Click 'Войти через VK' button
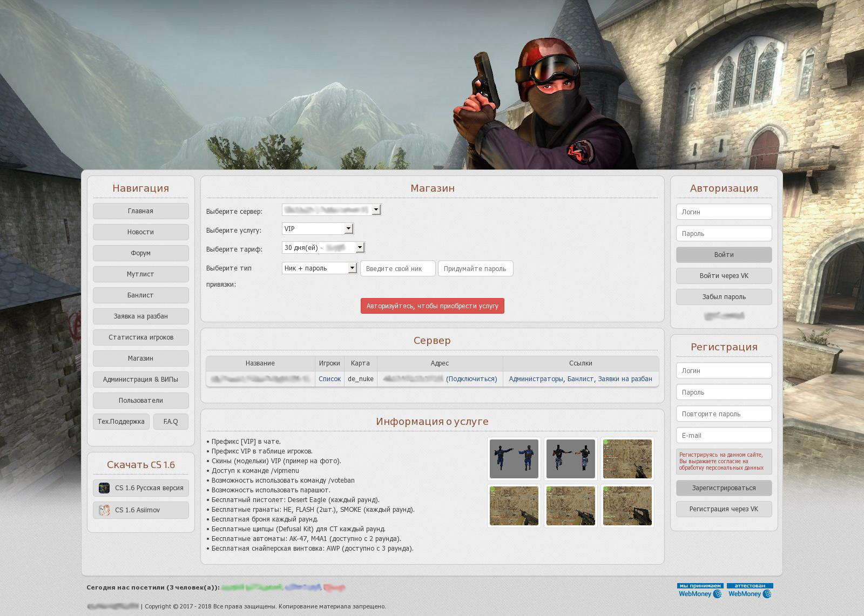Viewport: 864px width, 616px height. pyautogui.click(x=724, y=276)
